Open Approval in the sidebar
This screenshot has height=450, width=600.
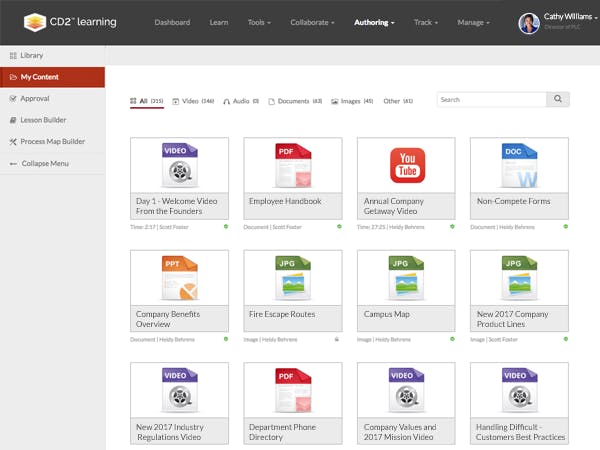click(52, 98)
